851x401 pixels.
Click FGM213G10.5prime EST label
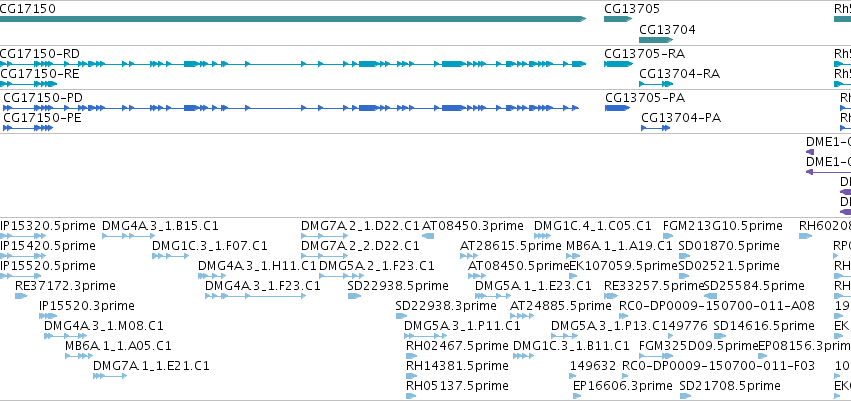(x=723, y=226)
